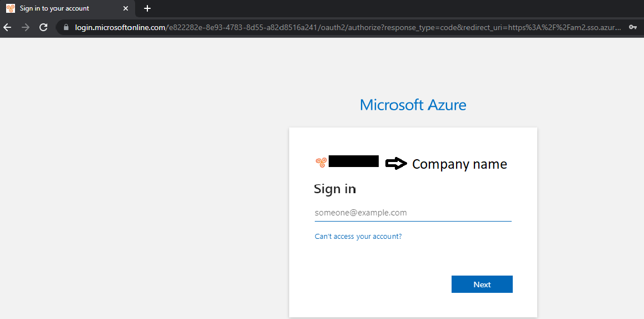Image resolution: width=644 pixels, height=319 pixels.
Task: Reload the page with the refresh icon
Action: pyautogui.click(x=43, y=27)
